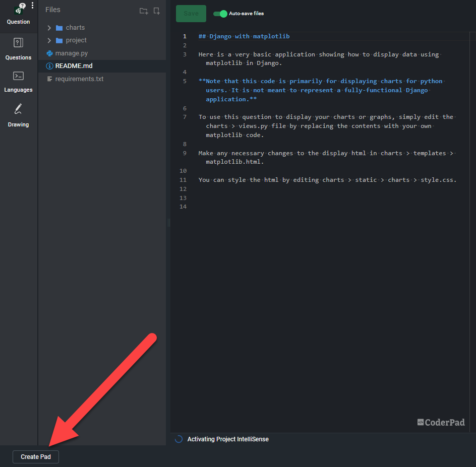
Task: Open manage.py from the file tree
Action: point(71,53)
